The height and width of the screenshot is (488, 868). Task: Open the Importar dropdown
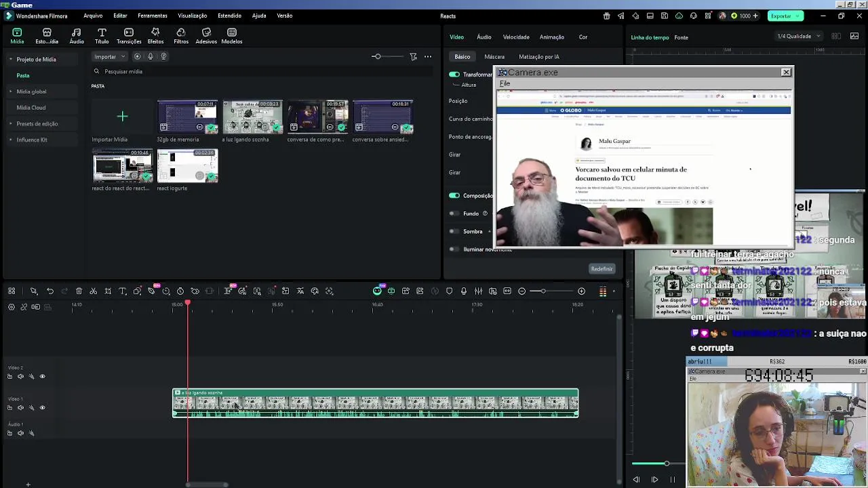click(110, 57)
